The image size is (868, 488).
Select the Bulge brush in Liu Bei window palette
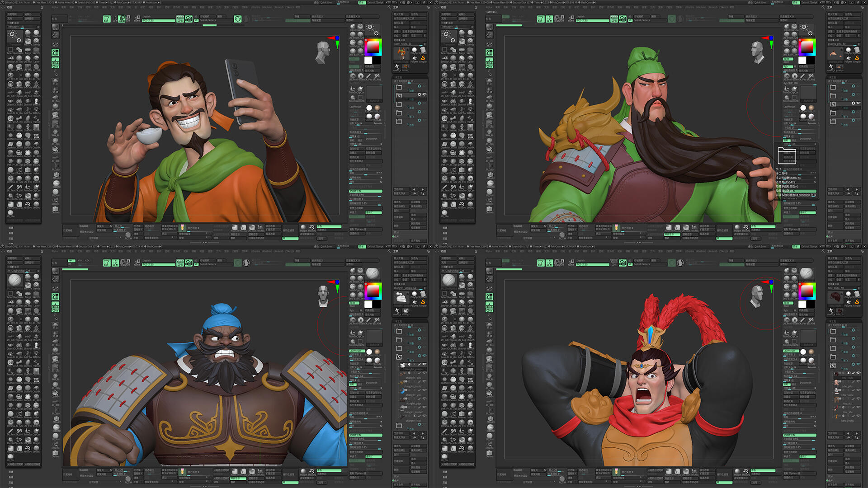[28, 51]
